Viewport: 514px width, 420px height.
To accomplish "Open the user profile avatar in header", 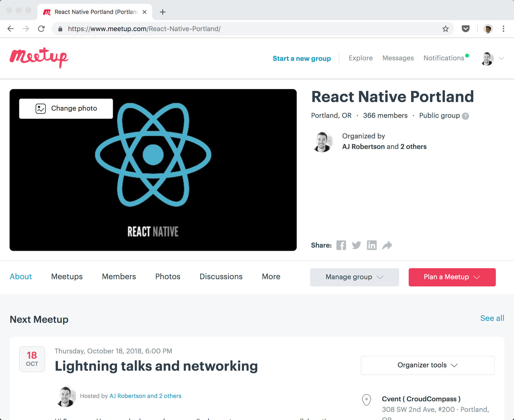I will pyautogui.click(x=487, y=58).
